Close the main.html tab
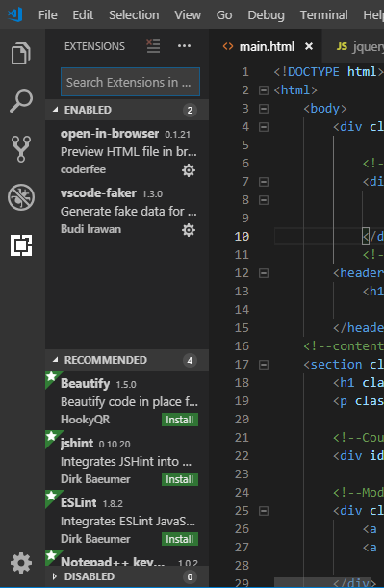This screenshot has height=588, width=384. (x=309, y=46)
